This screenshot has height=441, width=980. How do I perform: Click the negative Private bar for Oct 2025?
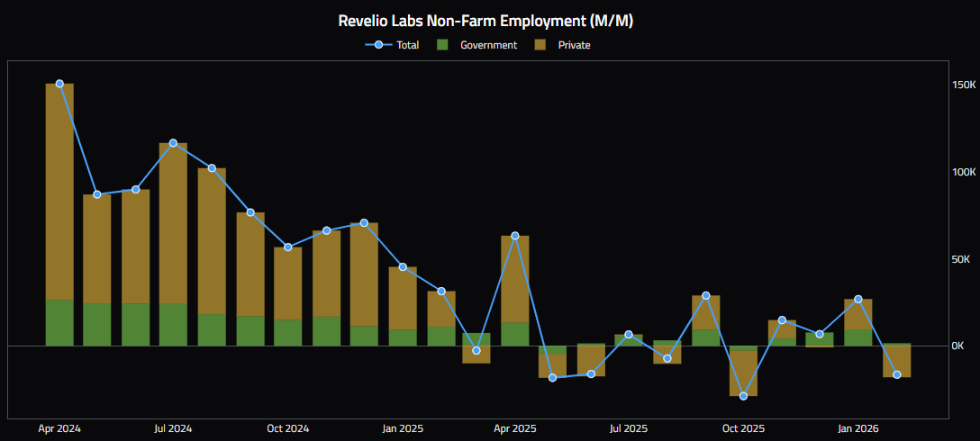tap(743, 373)
